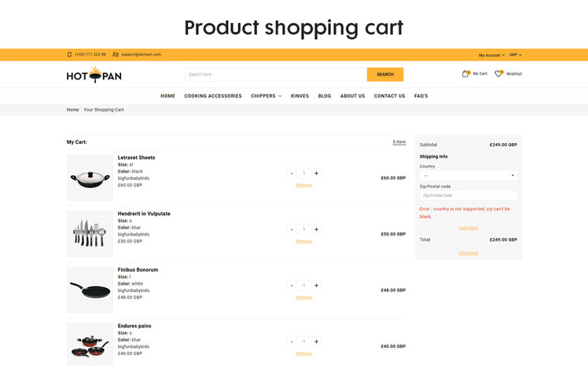The height and width of the screenshot is (366, 588).
Task: Remove Endures pains from cart
Action: (x=303, y=353)
